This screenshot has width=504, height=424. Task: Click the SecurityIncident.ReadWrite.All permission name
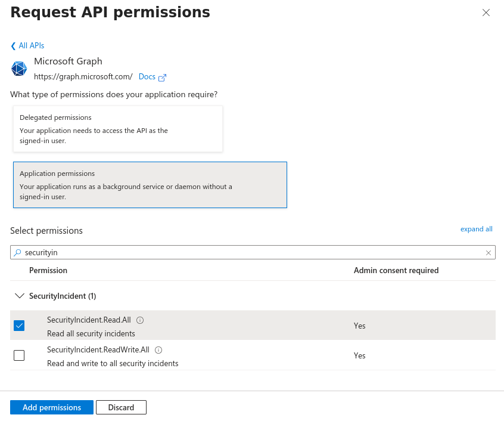pos(98,349)
